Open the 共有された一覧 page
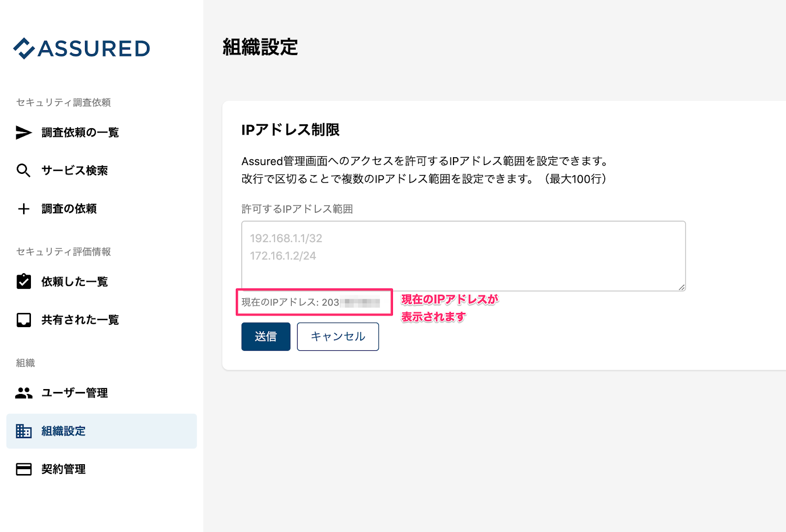 pyautogui.click(x=102, y=320)
